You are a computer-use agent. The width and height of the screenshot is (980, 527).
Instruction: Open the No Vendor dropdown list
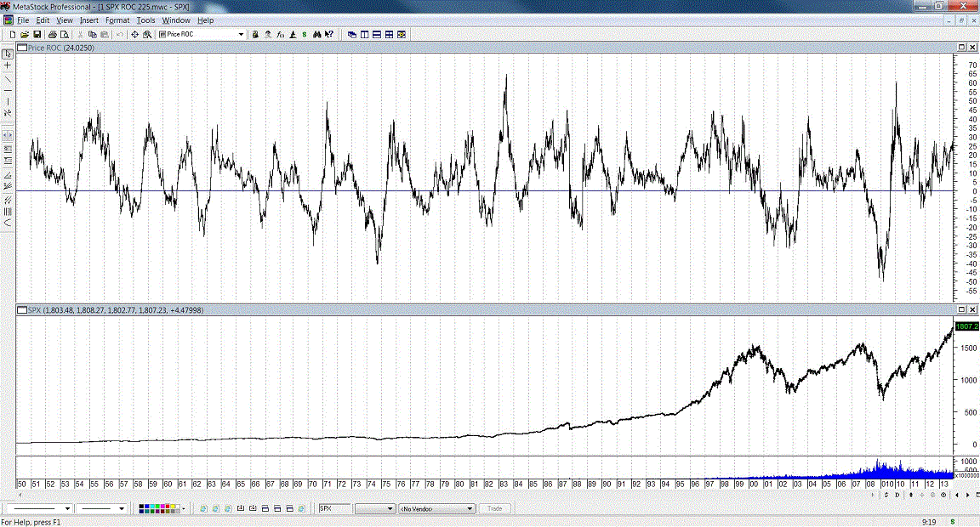point(470,508)
